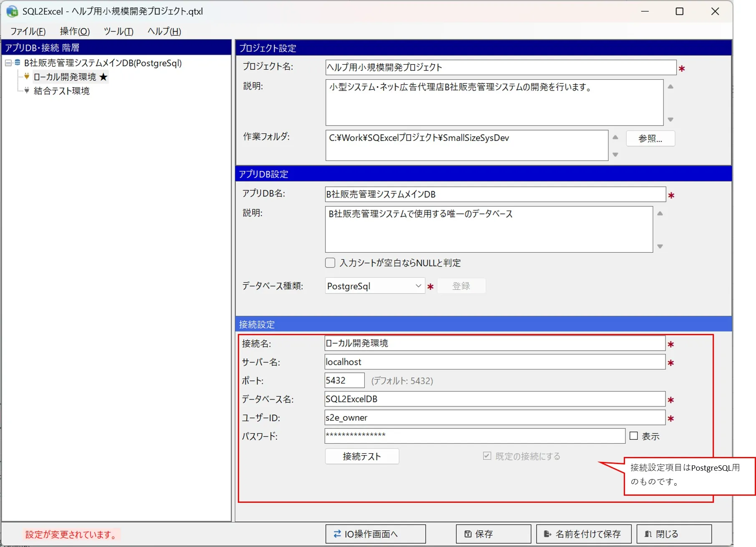
Task: Maximize the SQL2Excel window
Action: [679, 11]
